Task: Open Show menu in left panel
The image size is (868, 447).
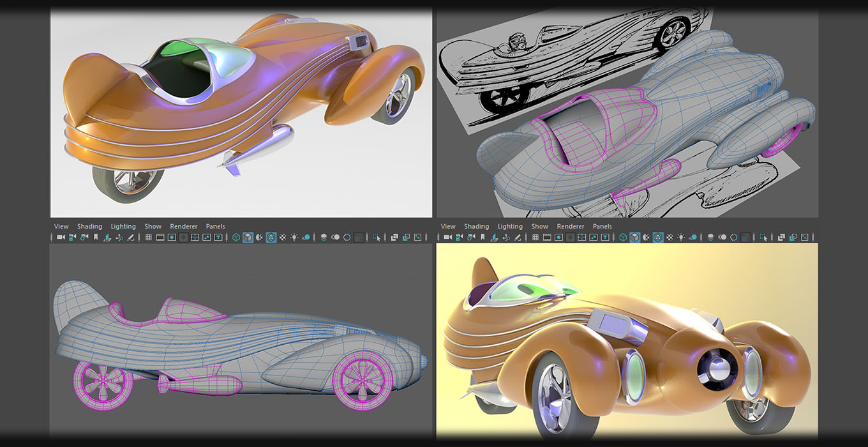Action: [153, 226]
